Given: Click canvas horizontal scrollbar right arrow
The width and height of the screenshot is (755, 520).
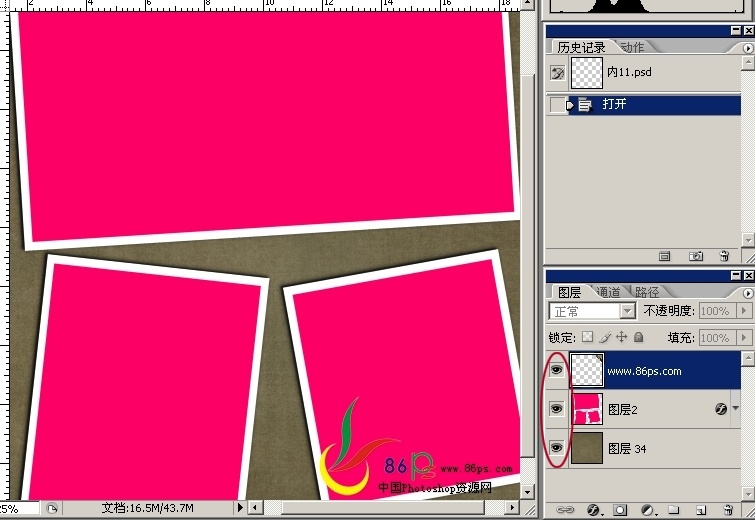Looking at the screenshot, I should coord(512,507).
